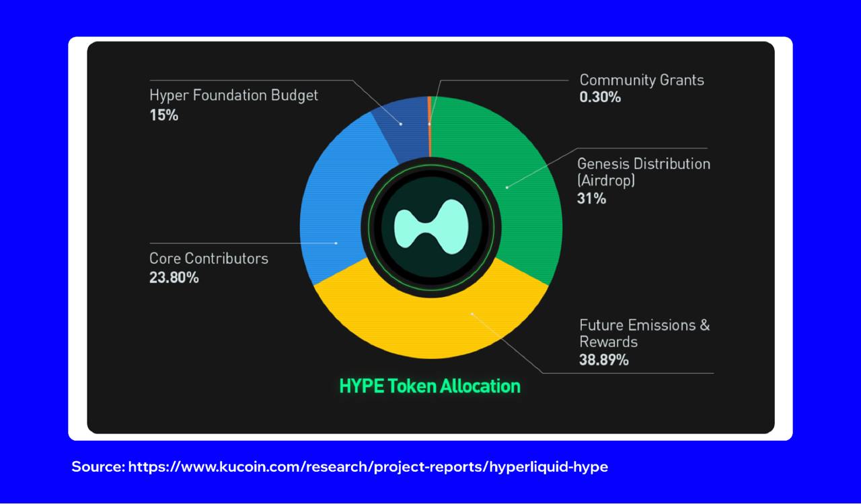Click the Community Grants label

(x=641, y=80)
